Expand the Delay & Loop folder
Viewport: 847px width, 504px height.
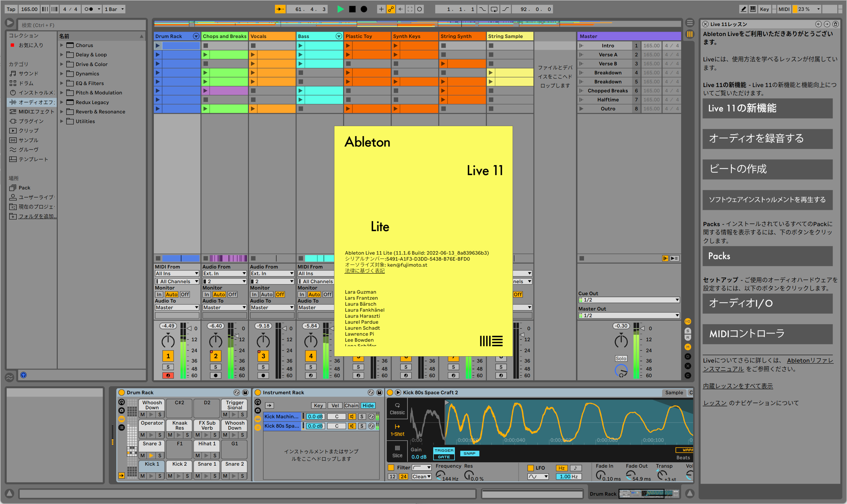click(62, 55)
